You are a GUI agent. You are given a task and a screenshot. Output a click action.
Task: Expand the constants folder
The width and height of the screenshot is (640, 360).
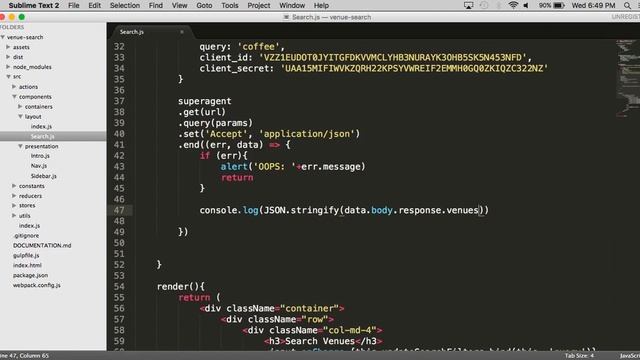coord(14,186)
